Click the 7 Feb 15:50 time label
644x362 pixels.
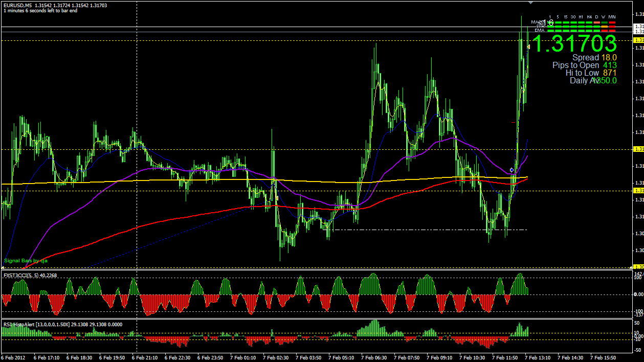point(603,358)
